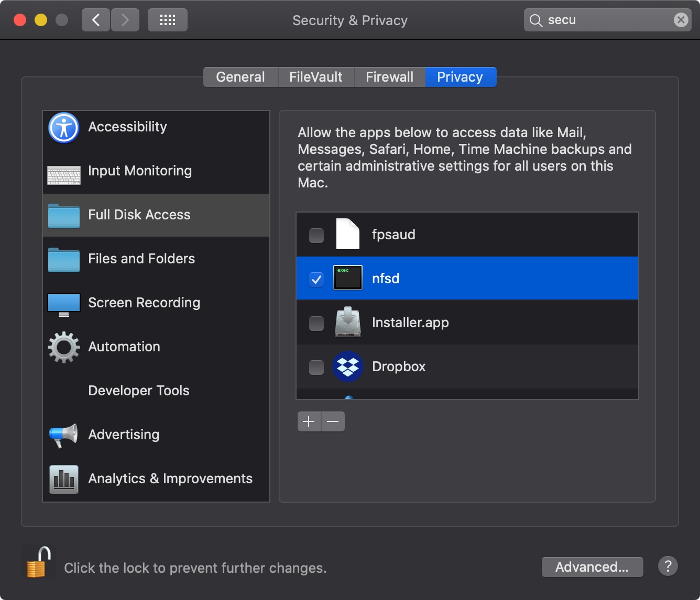Enable the Installer.app checkbox
This screenshot has height=600, width=700.
pos(316,324)
